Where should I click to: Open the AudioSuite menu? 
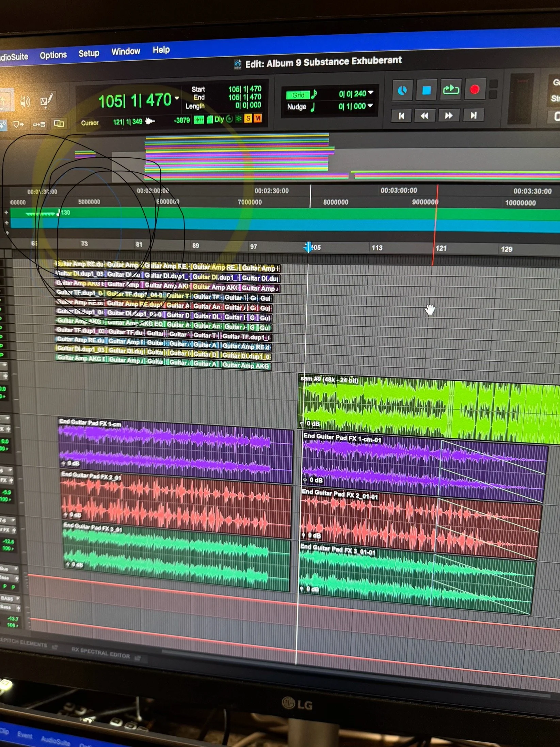(x=14, y=57)
